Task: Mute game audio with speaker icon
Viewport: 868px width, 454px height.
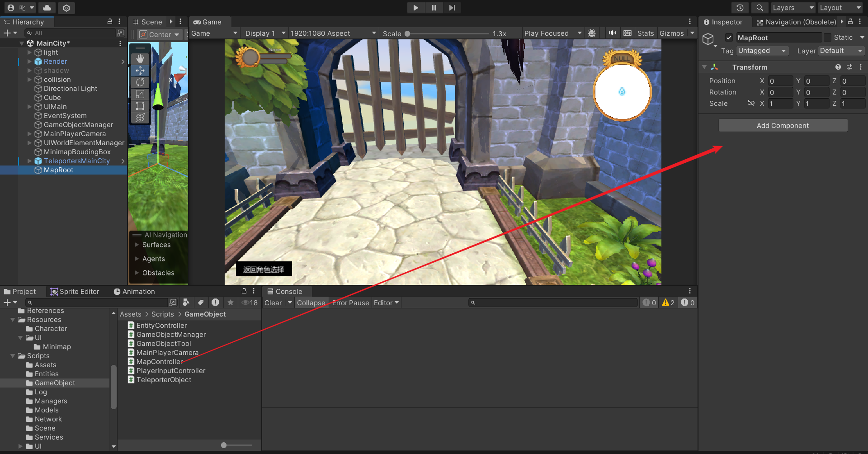Action: tap(612, 33)
